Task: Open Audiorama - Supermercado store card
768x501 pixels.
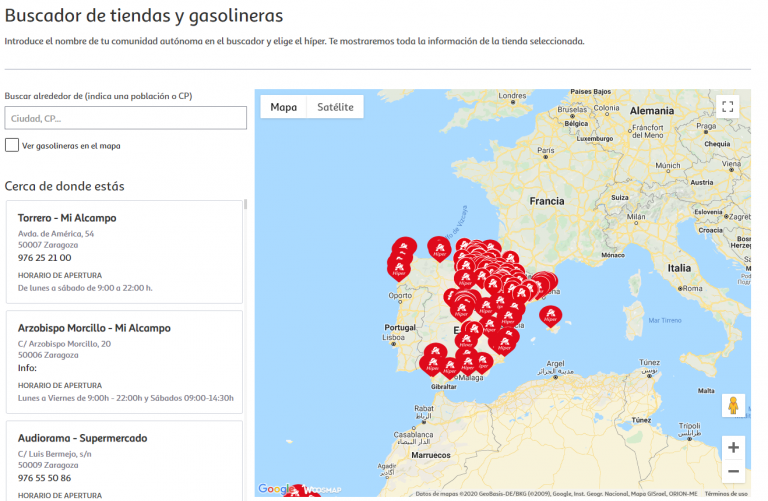Action: click(124, 460)
